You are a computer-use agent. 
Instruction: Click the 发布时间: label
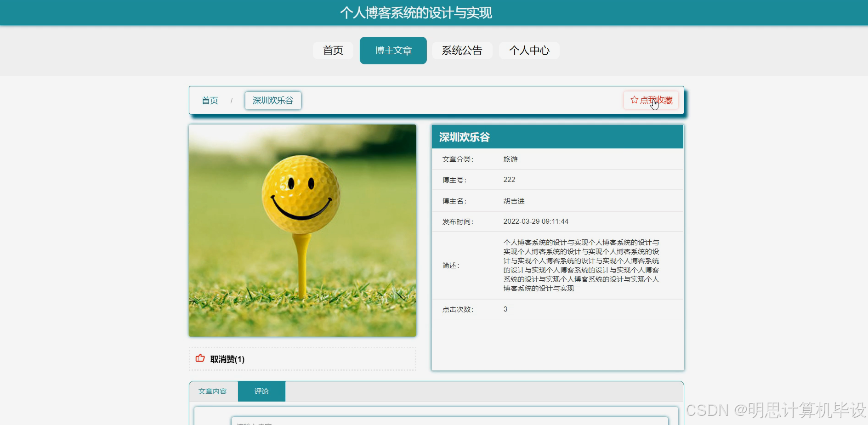pos(458,222)
